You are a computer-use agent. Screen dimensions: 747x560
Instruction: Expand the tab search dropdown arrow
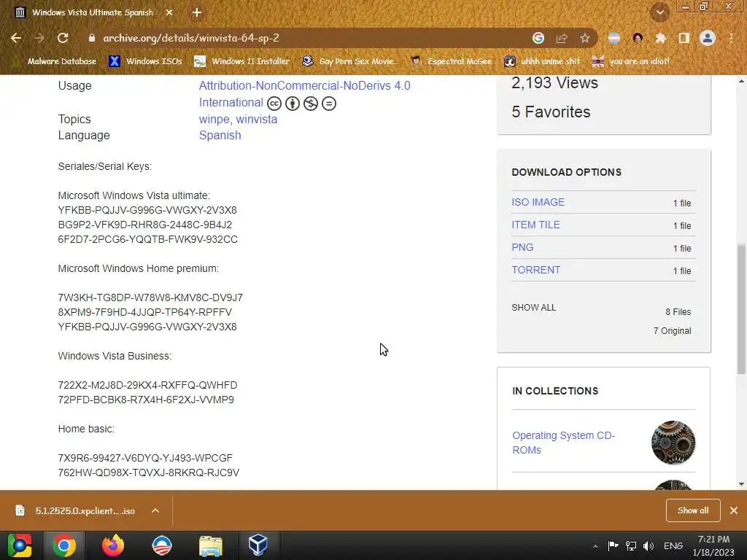[660, 13]
